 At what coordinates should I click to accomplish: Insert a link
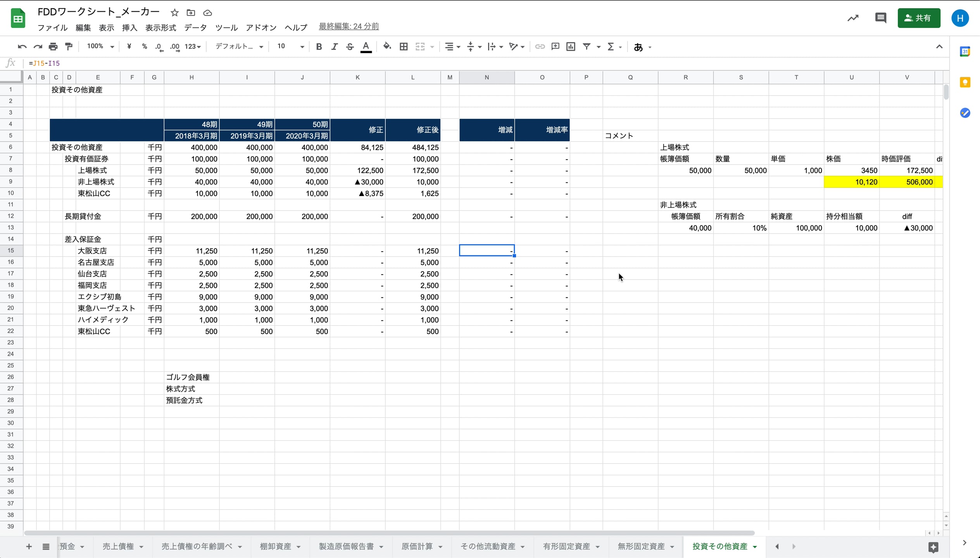pyautogui.click(x=540, y=46)
